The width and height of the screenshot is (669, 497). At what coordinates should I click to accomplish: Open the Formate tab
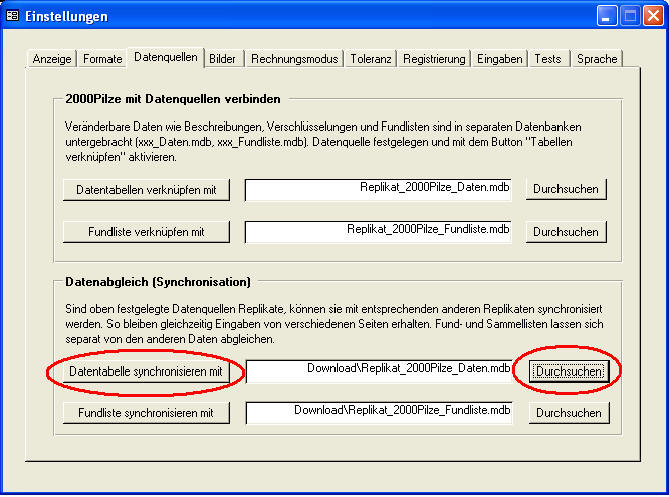(103, 59)
